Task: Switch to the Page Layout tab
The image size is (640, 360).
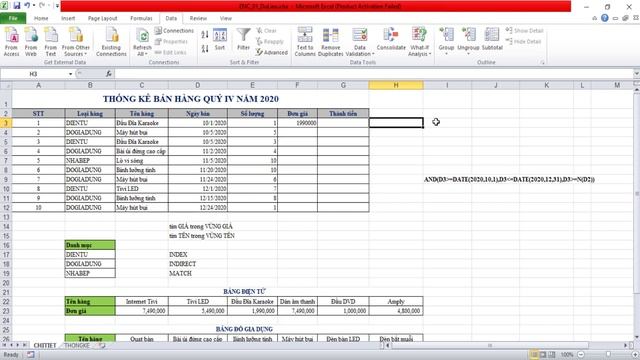Action: tap(102, 18)
